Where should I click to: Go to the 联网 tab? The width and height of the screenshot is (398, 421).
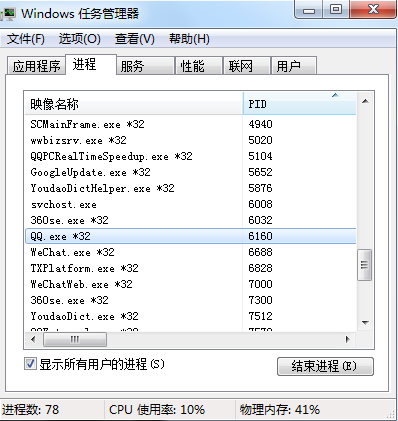pos(247,66)
